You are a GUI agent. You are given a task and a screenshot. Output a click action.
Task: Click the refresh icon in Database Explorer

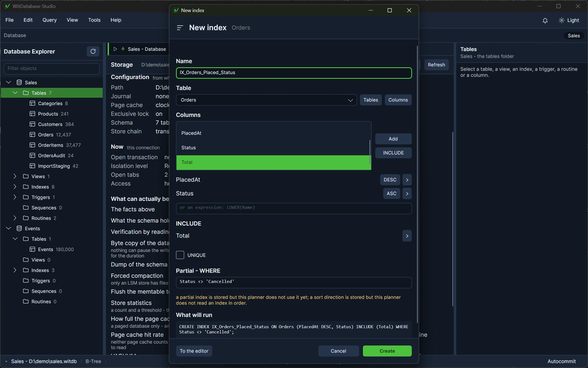click(93, 51)
